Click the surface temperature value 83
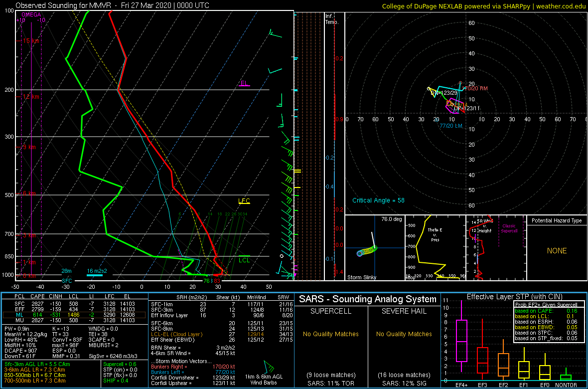The width and height of the screenshot is (588, 389). pos(217,280)
